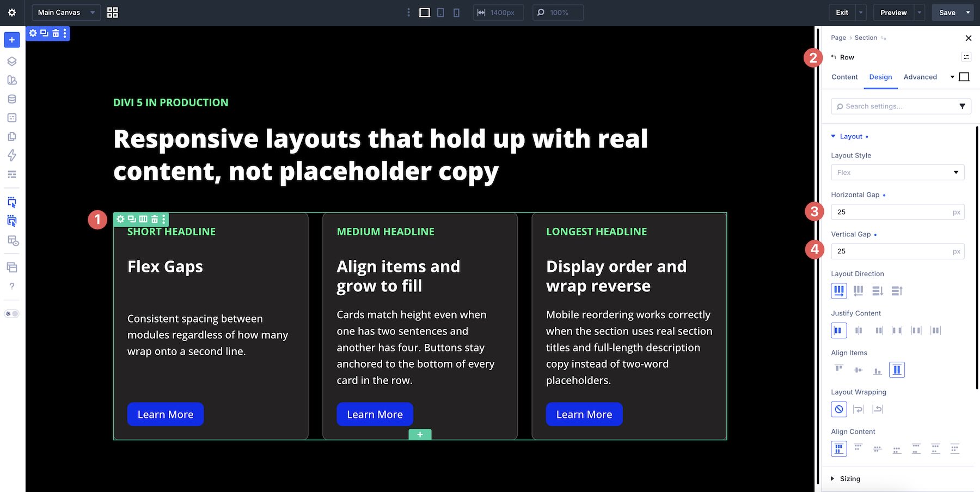
Task: Go to Page in the breadcrumb
Action: (838, 38)
